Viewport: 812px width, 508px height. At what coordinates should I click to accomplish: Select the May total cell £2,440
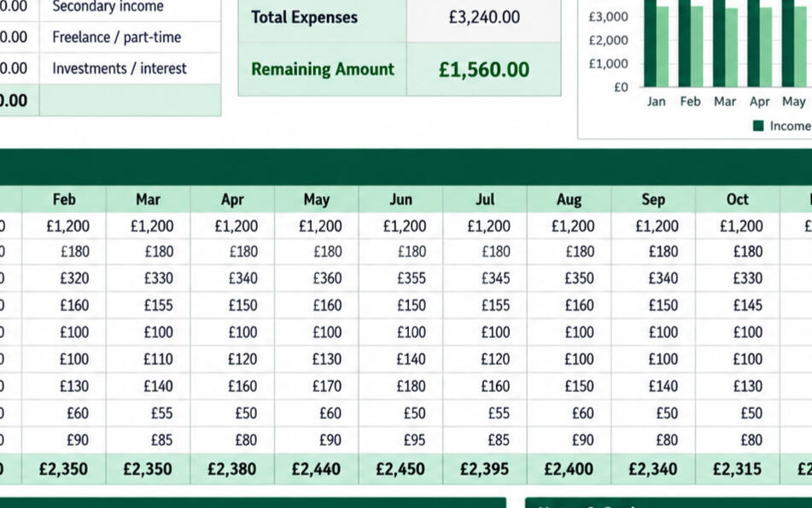click(x=317, y=470)
